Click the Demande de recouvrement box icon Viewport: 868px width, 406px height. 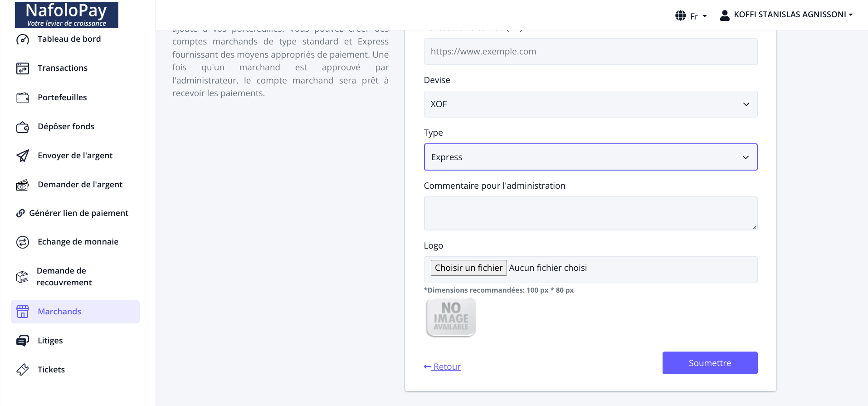point(22,277)
